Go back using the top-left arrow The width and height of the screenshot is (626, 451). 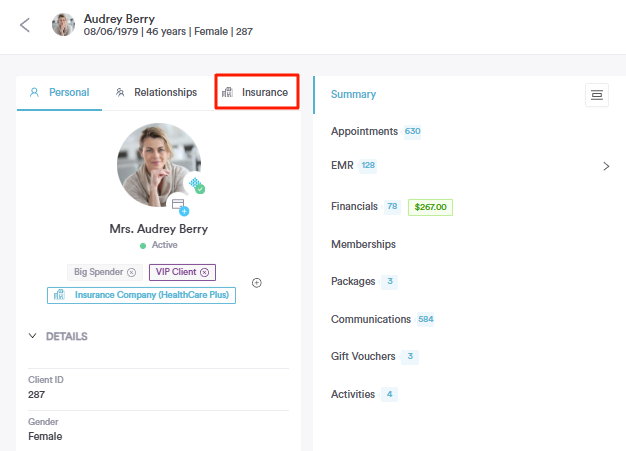[25, 25]
